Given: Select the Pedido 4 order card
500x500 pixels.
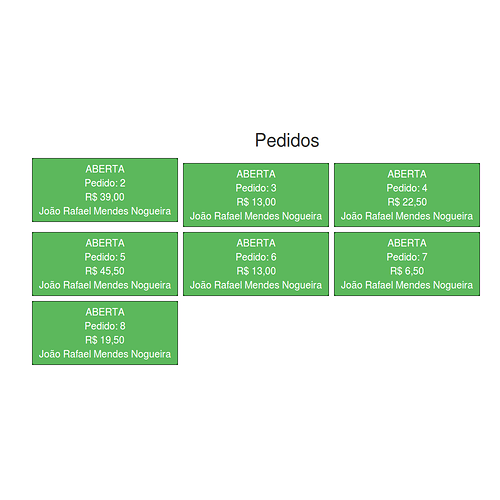Looking at the screenshot, I should pyautogui.click(x=407, y=195).
